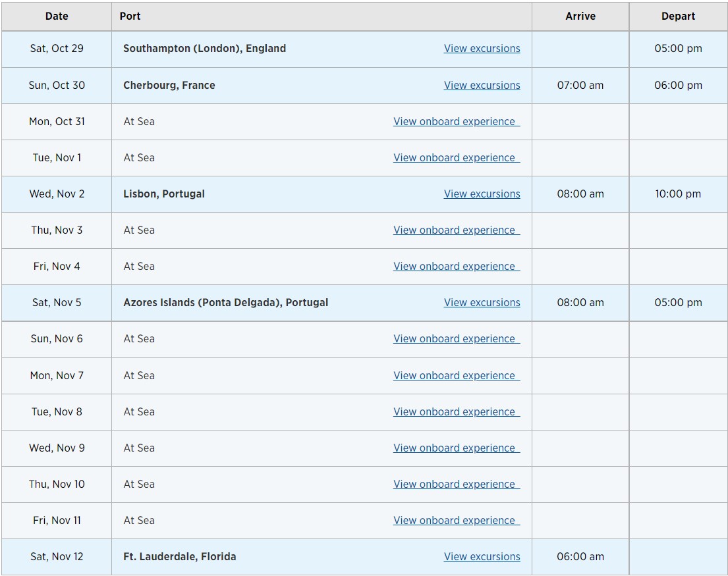The height and width of the screenshot is (576, 728).
Task: Select the Tue, Nov 8 date cell
Action: click(x=57, y=412)
